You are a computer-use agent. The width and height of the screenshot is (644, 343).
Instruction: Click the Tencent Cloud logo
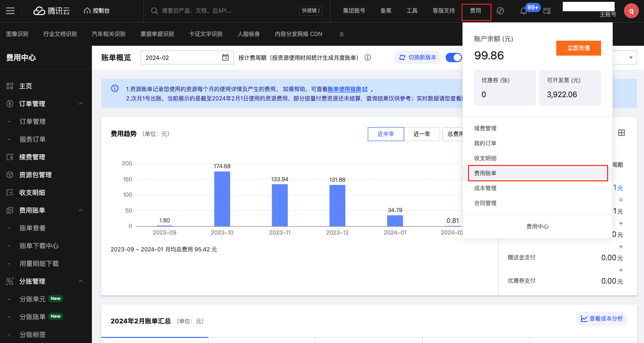click(x=51, y=11)
